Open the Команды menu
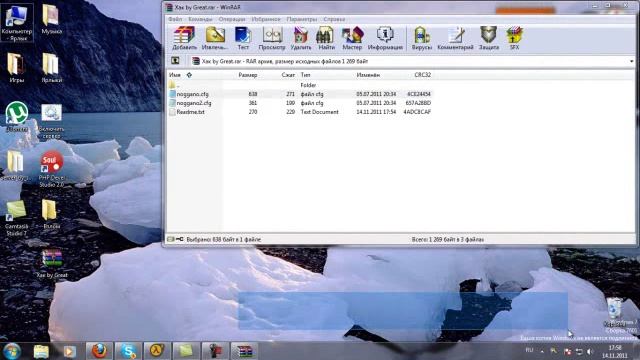Screen dimensions: 640x360 pos(200,19)
